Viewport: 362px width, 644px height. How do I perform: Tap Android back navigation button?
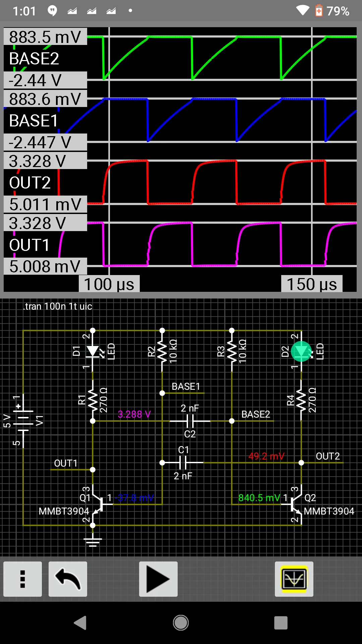click(x=80, y=623)
